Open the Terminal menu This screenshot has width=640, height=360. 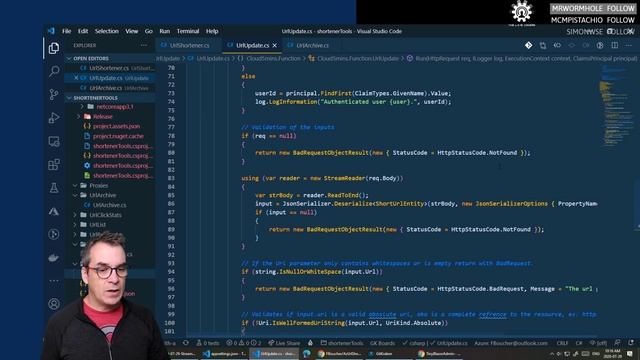(188, 31)
